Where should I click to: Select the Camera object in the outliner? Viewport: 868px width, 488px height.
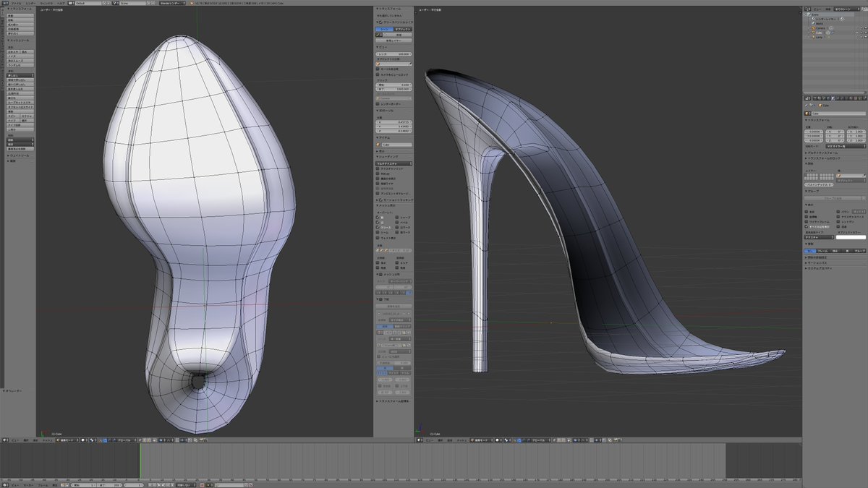tap(820, 27)
